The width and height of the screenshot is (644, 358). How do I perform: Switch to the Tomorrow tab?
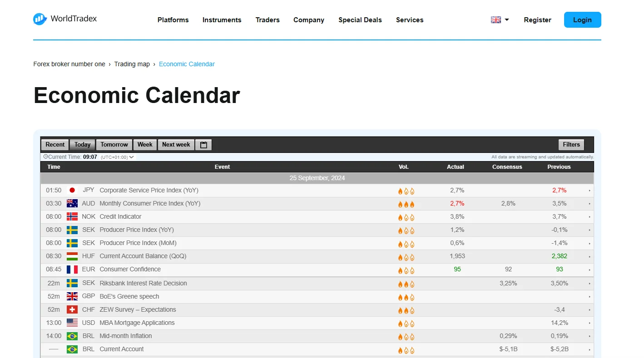click(x=114, y=144)
